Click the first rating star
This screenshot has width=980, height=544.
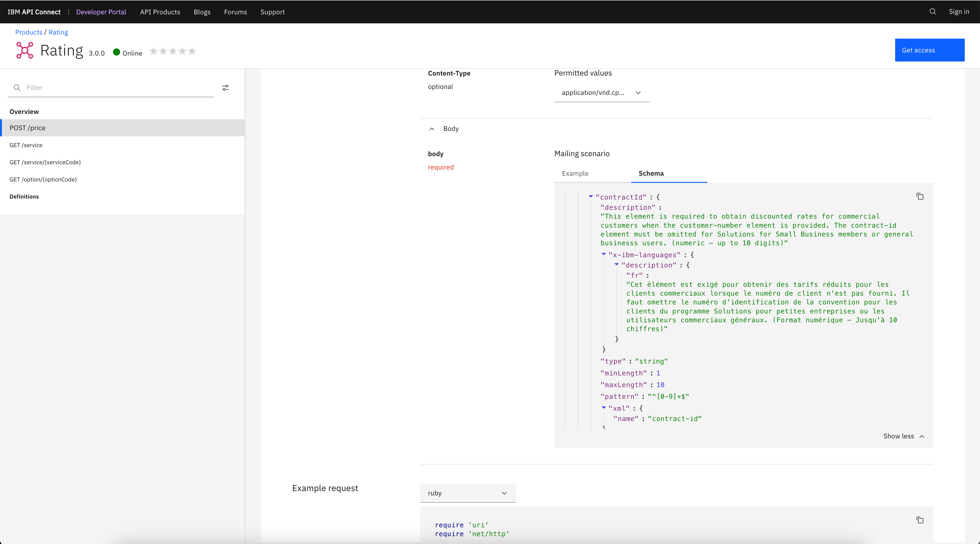pyautogui.click(x=153, y=51)
